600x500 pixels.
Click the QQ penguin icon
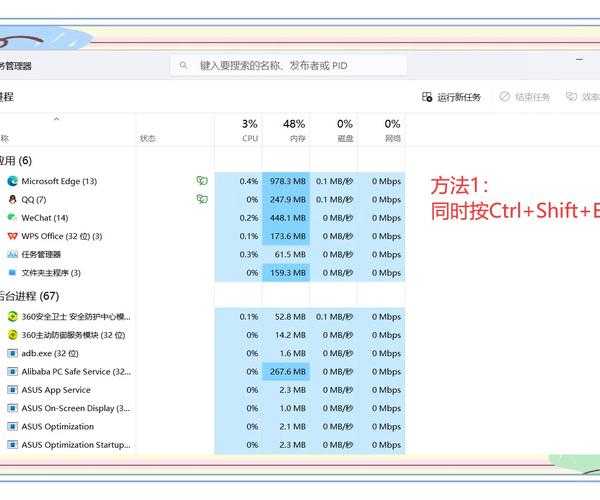click(12, 199)
